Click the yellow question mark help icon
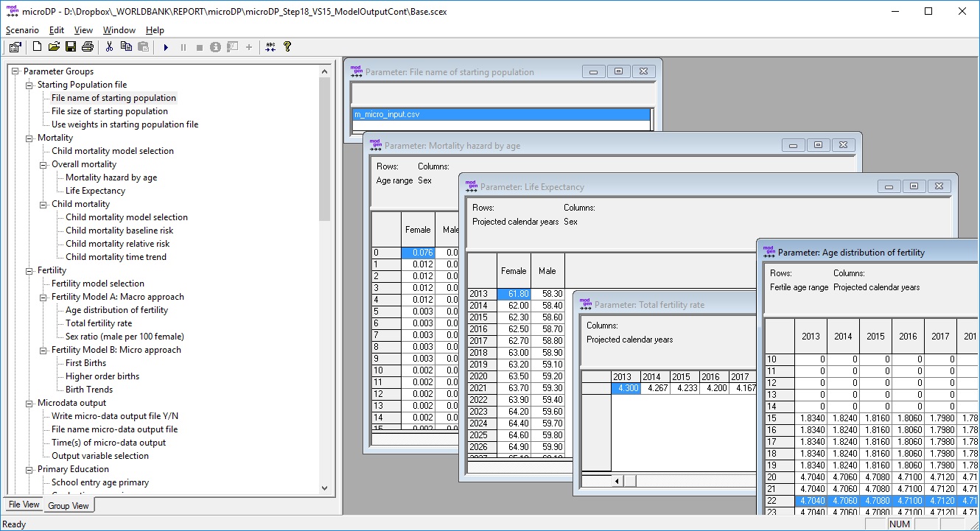 pyautogui.click(x=287, y=47)
